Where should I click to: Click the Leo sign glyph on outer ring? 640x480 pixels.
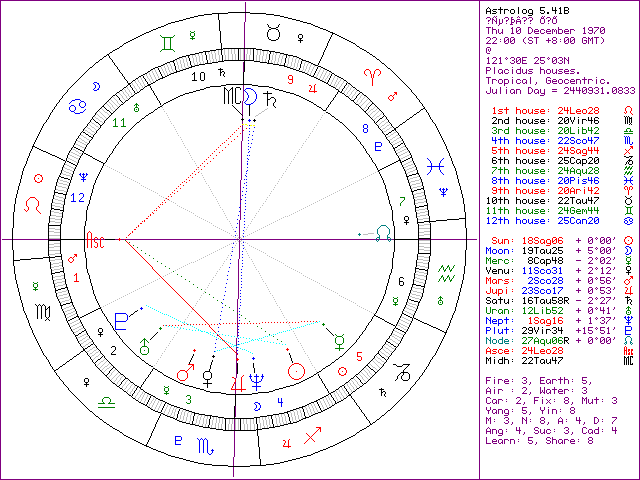[33, 204]
